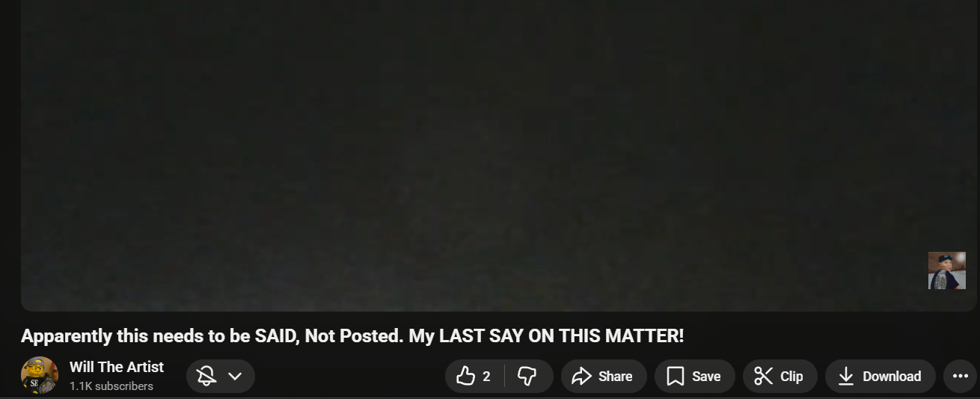Like the video with the thumbs-up icon
This screenshot has width=980, height=399.
tap(465, 376)
